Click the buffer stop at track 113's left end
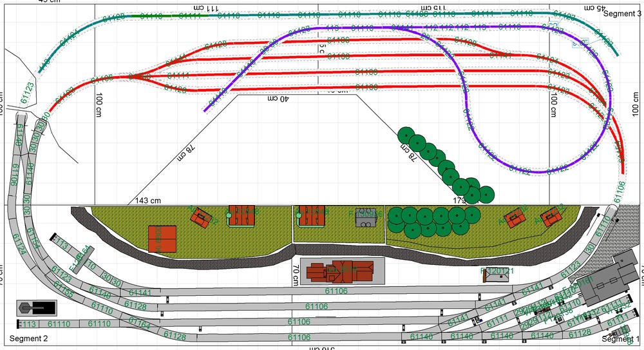 point(18,324)
